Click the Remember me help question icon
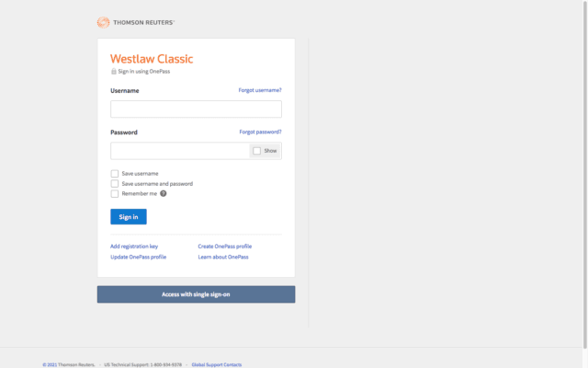Screen dimensions: 588x368 [164, 193]
